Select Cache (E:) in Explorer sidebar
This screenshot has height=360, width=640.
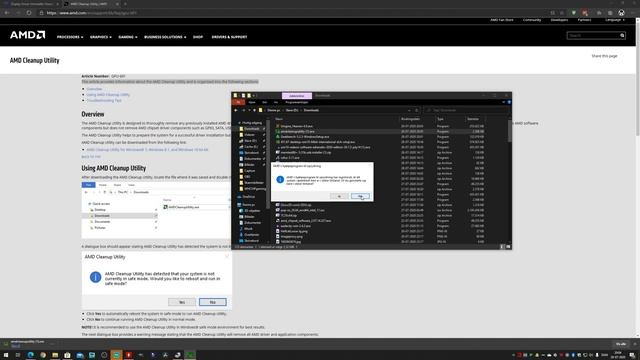[x=251, y=147]
